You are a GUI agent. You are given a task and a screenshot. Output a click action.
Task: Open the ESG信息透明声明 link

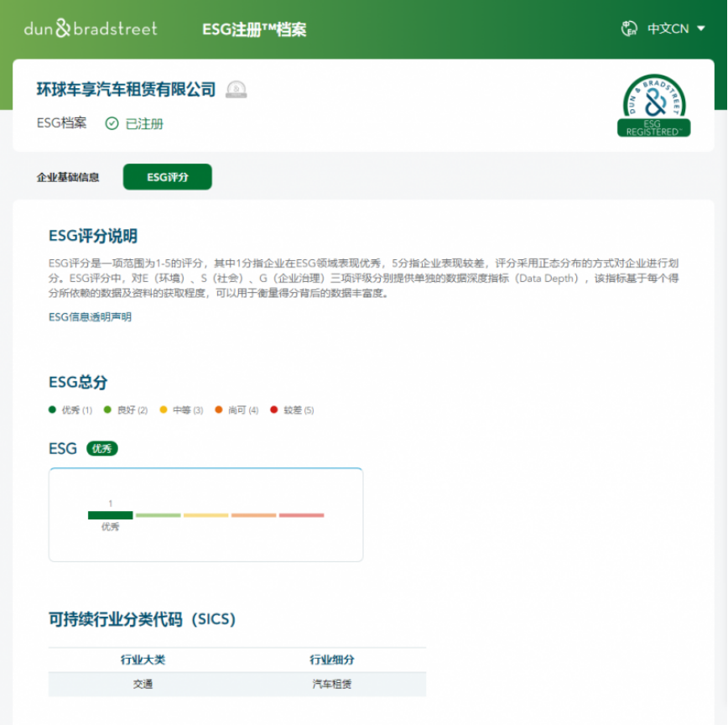click(90, 316)
